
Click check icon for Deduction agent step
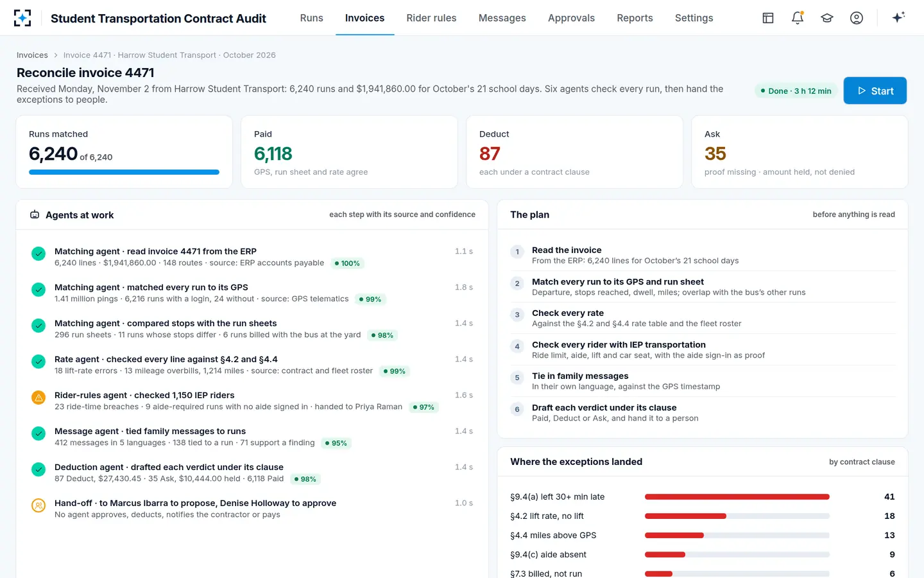coord(38,469)
